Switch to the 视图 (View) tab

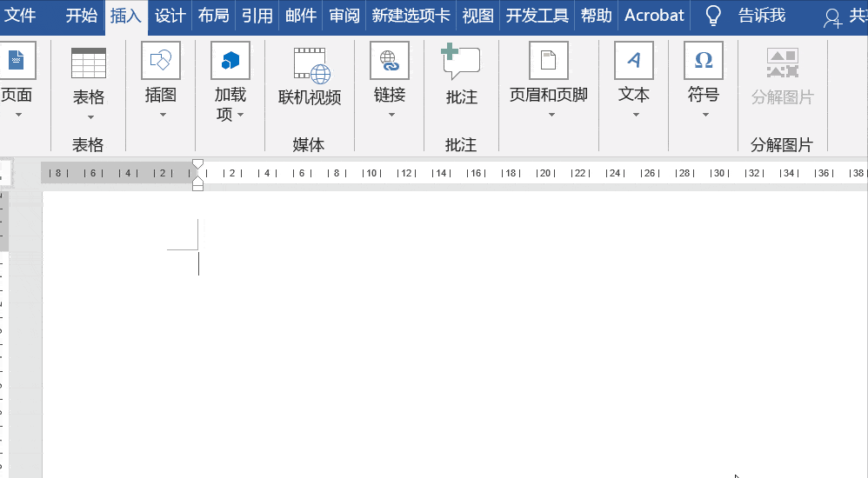coord(477,15)
